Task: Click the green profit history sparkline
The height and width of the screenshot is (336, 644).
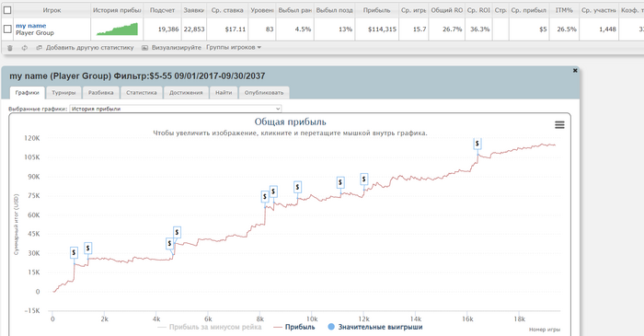Action: (117, 29)
